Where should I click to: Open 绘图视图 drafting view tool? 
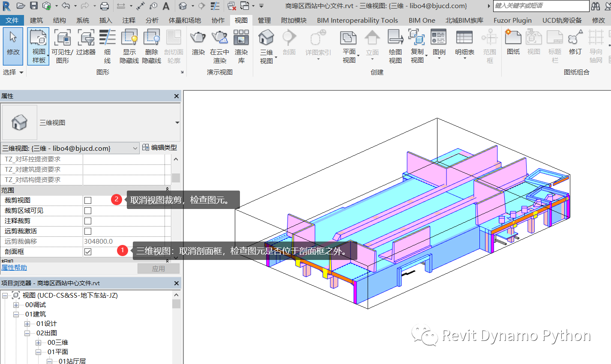coord(395,47)
